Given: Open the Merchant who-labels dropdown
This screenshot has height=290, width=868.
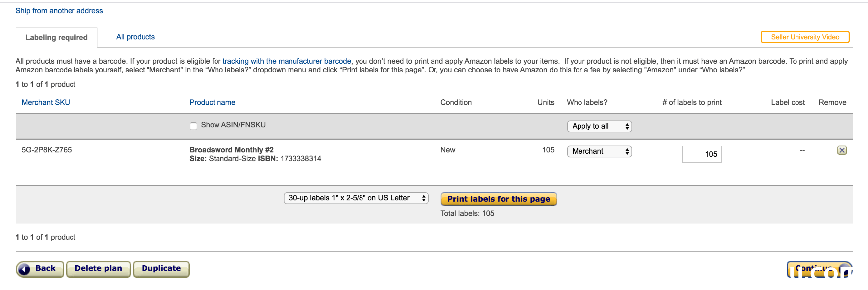Looking at the screenshot, I should point(599,151).
